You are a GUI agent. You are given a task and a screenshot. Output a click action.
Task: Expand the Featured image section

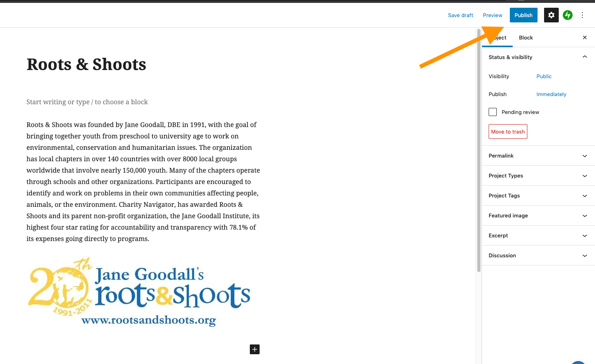click(538, 215)
